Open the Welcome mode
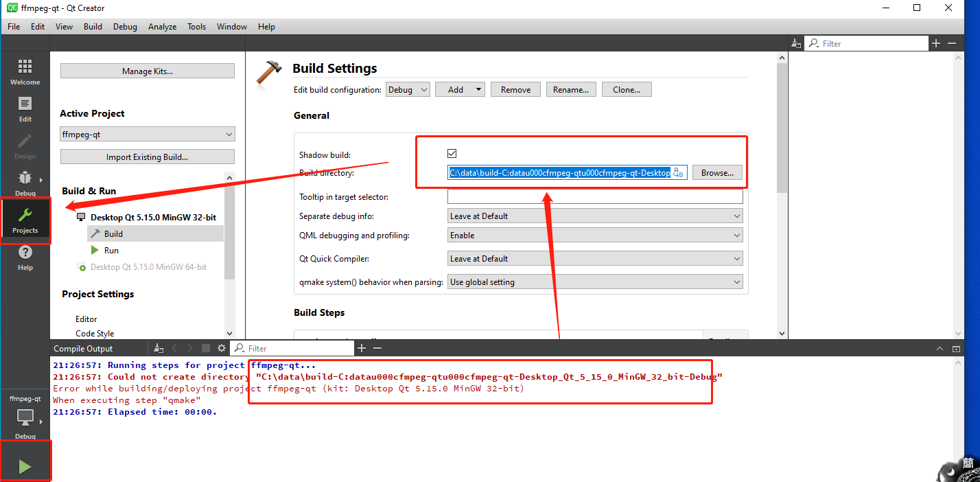The image size is (980, 482). [25, 71]
